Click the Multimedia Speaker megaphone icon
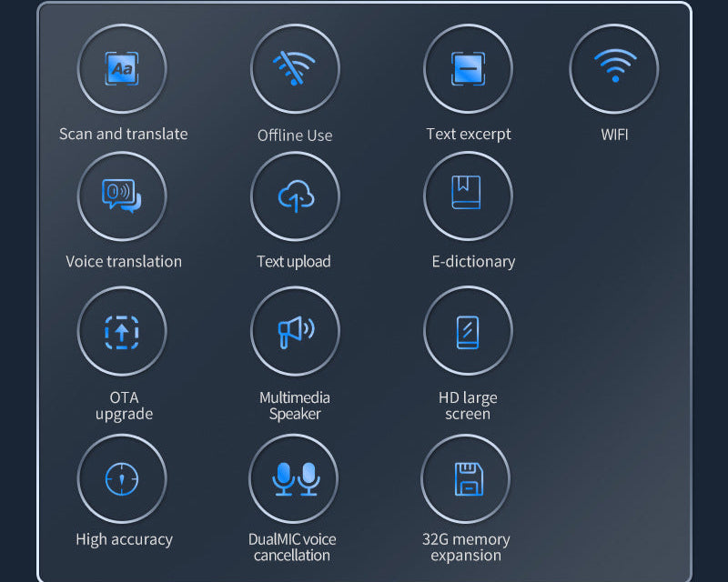The image size is (728, 582). (295, 332)
